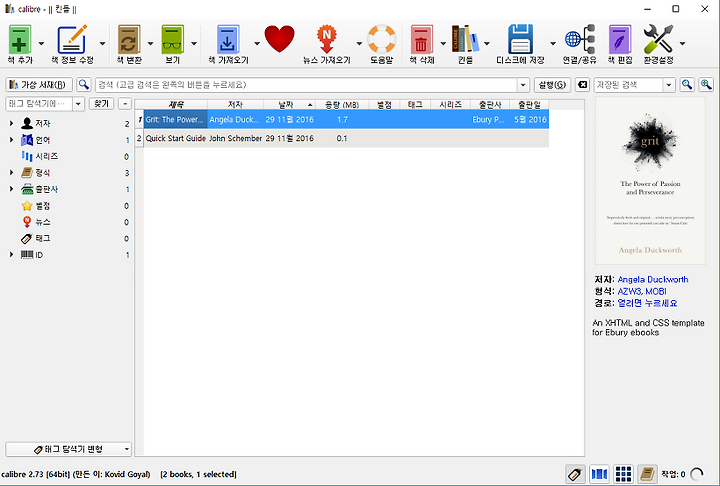The image size is (720, 486).
Task: Open Fetch news (뉴스 가져오기) icon
Action: (x=326, y=40)
